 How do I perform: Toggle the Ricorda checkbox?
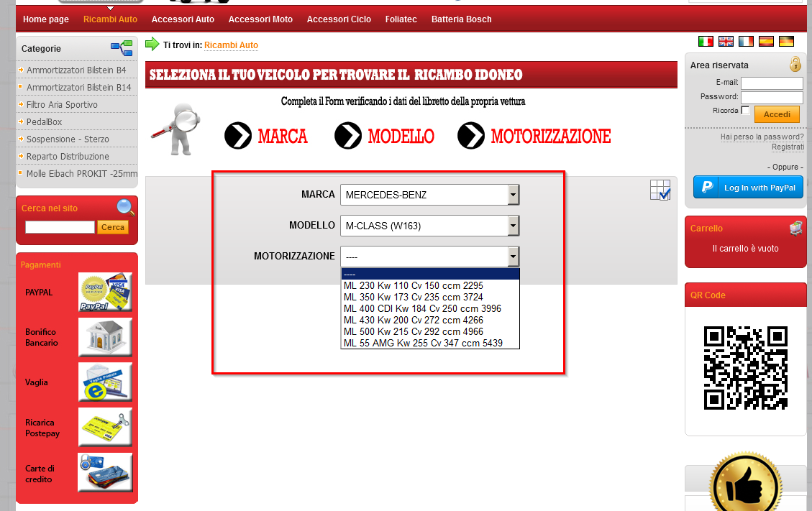(745, 110)
